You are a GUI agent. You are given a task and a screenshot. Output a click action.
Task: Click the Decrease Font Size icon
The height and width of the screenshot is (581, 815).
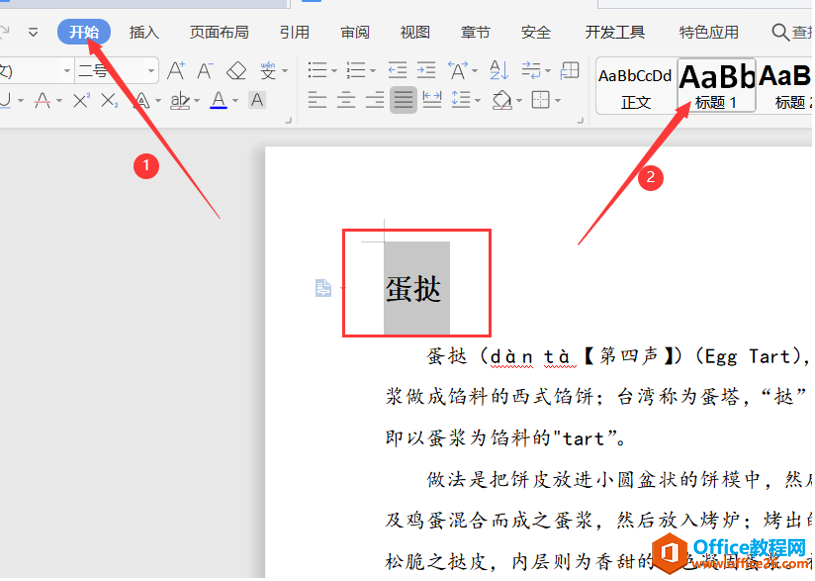pyautogui.click(x=205, y=70)
